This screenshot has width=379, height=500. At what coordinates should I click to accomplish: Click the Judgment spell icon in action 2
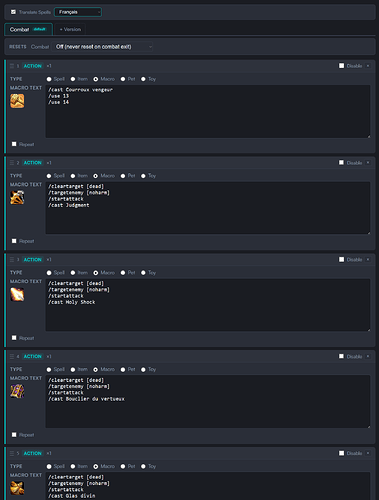[x=17, y=198]
